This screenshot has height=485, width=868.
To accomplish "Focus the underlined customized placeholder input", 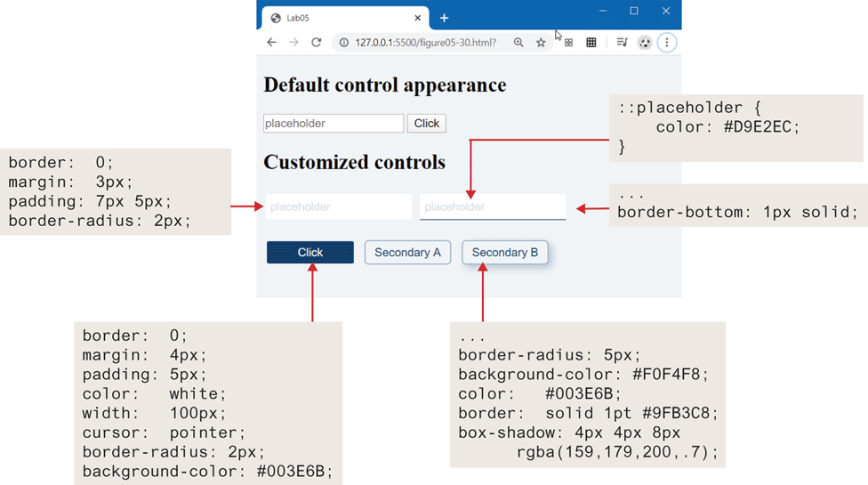I will [x=493, y=206].
